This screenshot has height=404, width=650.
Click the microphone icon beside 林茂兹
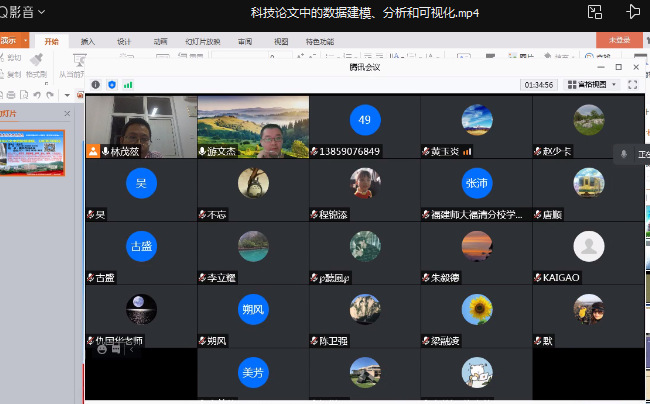[x=104, y=152]
